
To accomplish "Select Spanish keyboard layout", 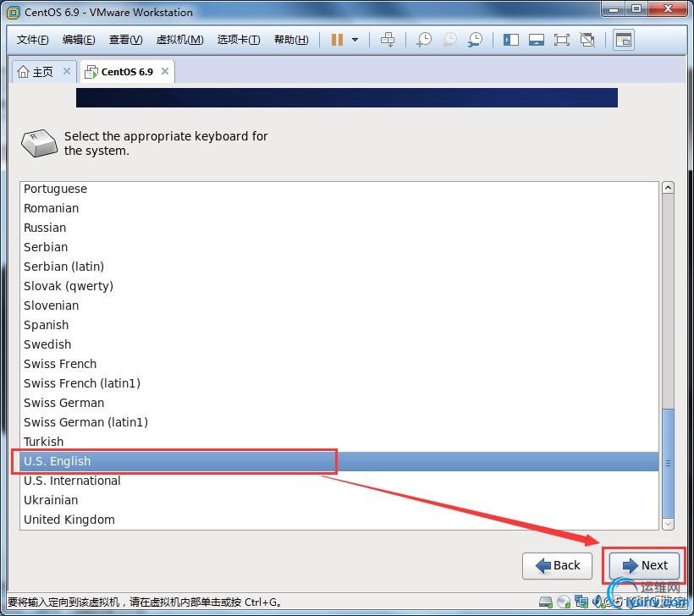I will (x=339, y=325).
